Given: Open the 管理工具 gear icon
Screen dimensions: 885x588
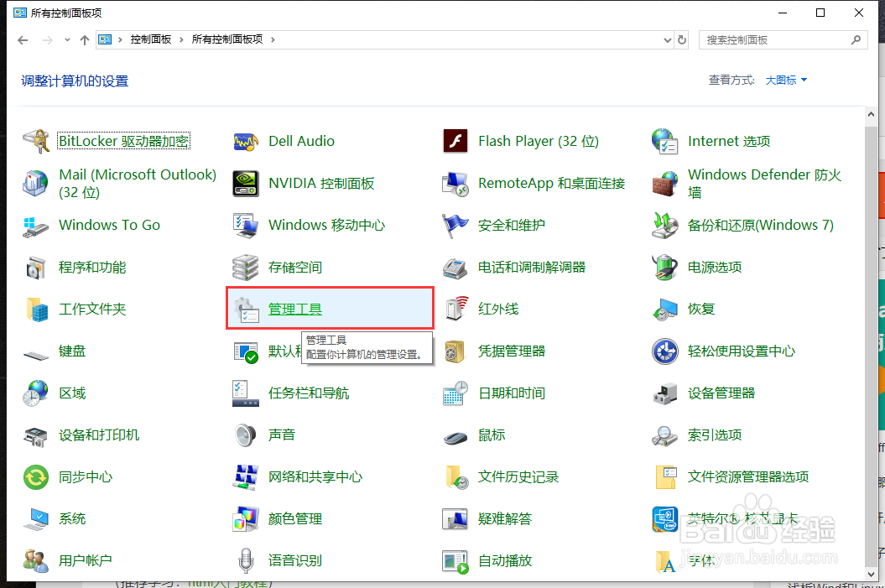Looking at the screenshot, I should coord(246,310).
